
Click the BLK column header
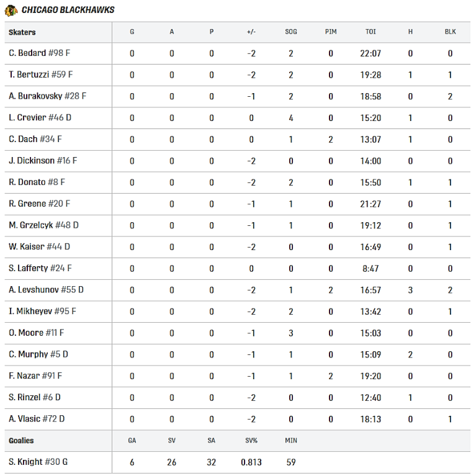coord(450,32)
